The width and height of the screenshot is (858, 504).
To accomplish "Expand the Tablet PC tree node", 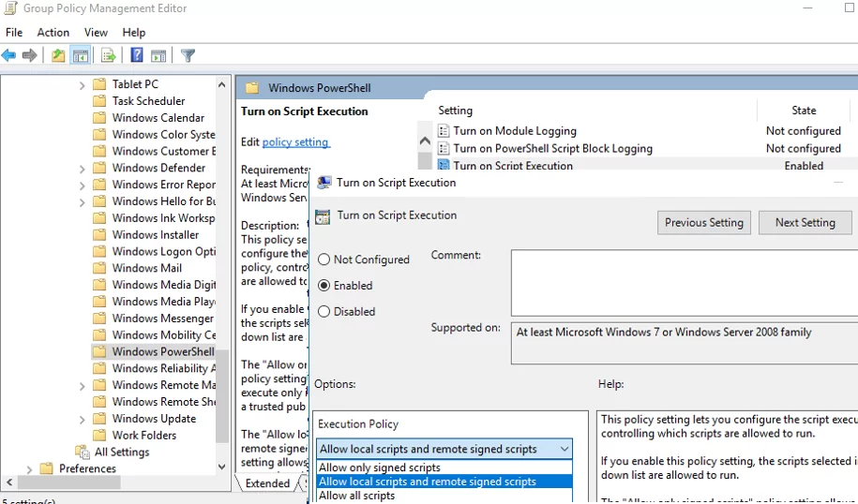I will 83,85.
